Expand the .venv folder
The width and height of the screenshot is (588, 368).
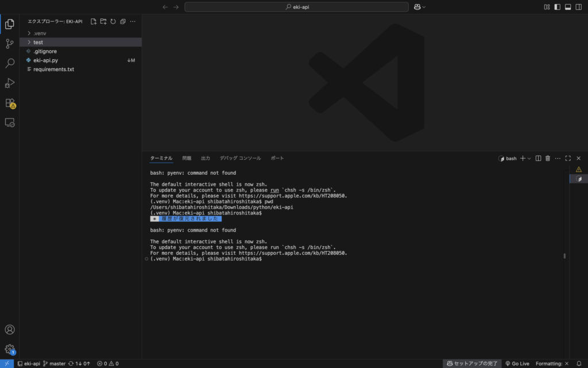pyautogui.click(x=80, y=33)
